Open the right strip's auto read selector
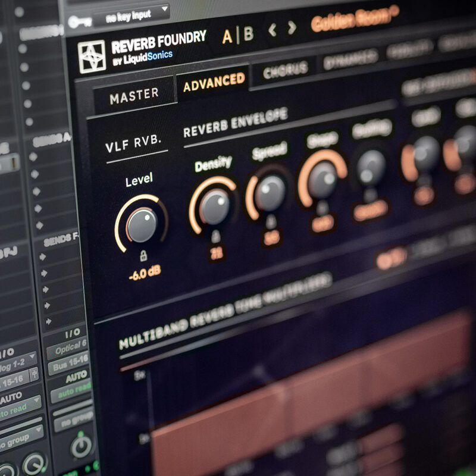476x476 pixels. 71,390
